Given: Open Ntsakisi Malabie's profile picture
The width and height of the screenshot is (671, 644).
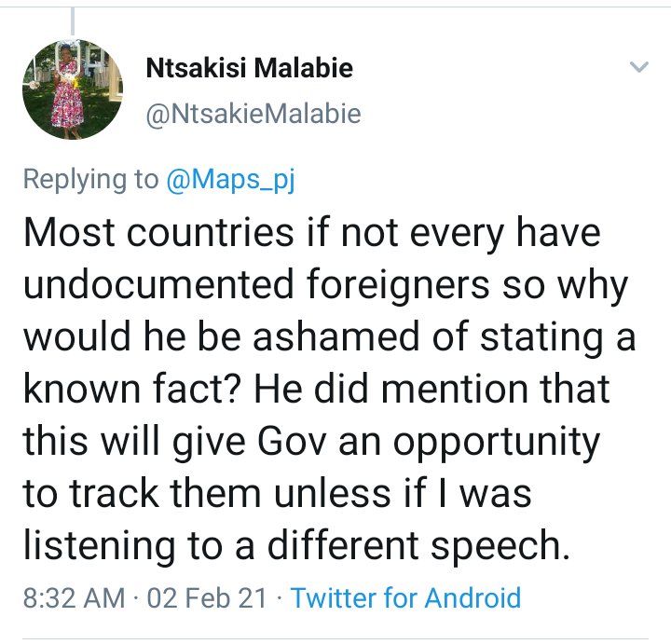Looking at the screenshot, I should pos(73,89).
